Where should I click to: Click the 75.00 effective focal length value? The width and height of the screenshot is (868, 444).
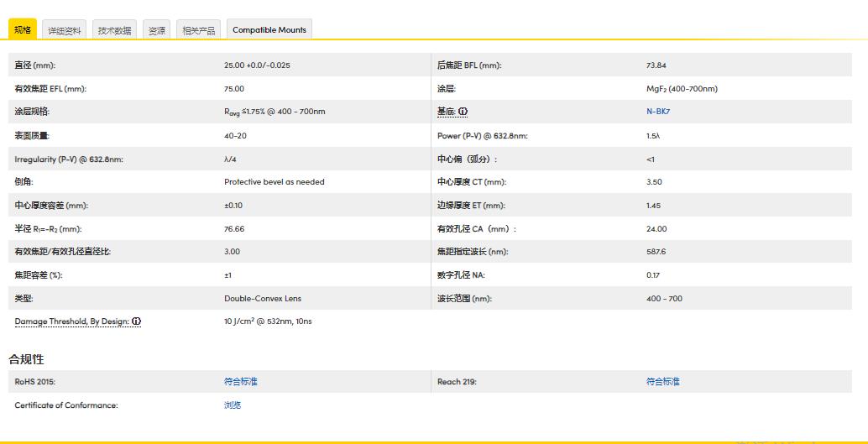point(234,89)
